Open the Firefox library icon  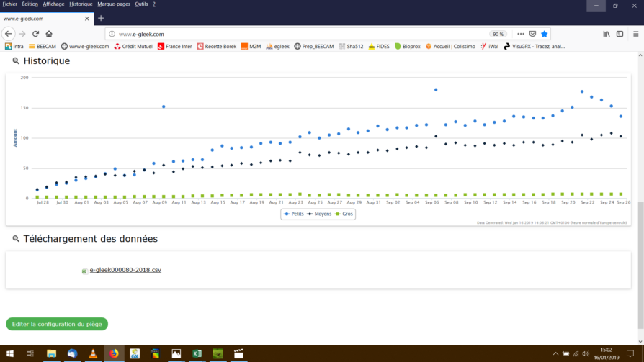click(x=607, y=34)
